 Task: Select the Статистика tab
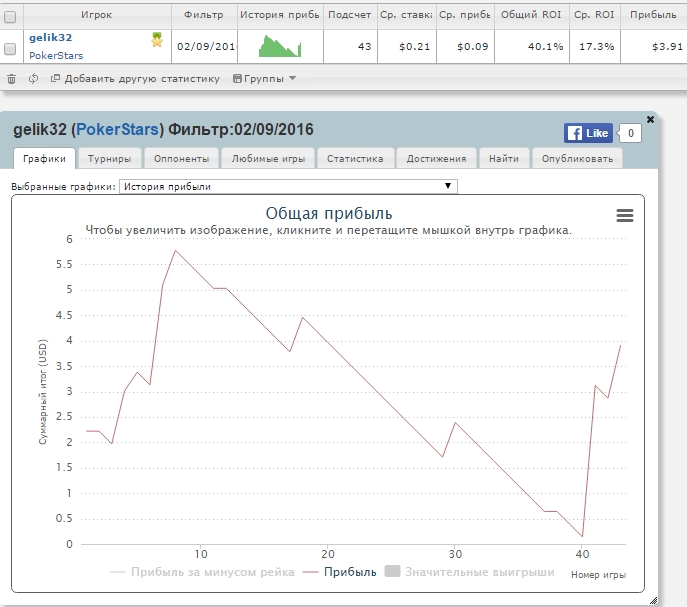click(x=355, y=159)
